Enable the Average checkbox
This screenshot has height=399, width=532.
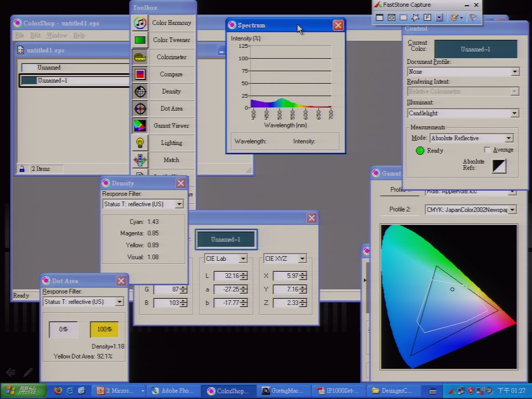487,150
